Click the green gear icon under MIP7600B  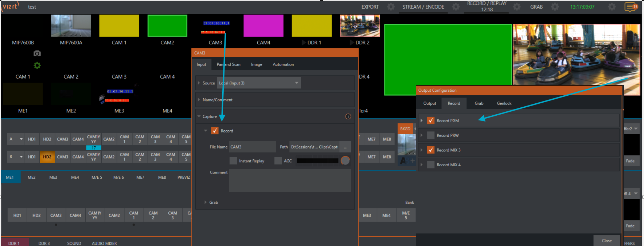pos(37,66)
